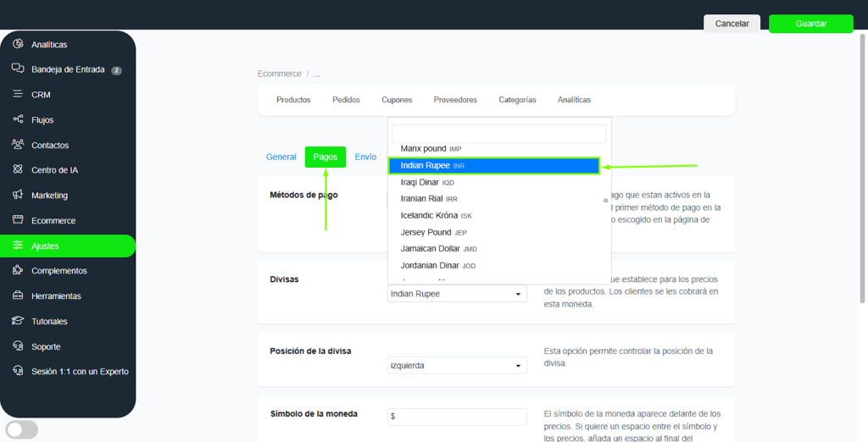Click the Analíticas pie chart sidebar icon

[18, 44]
